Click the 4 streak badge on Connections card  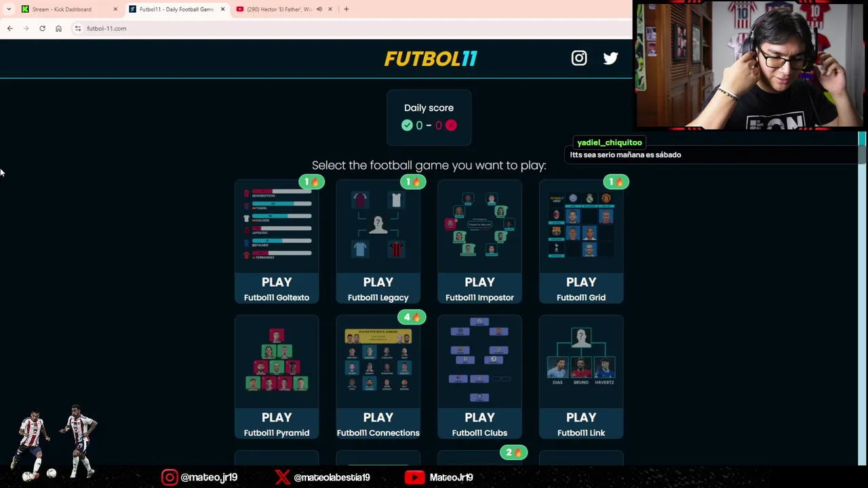(412, 317)
